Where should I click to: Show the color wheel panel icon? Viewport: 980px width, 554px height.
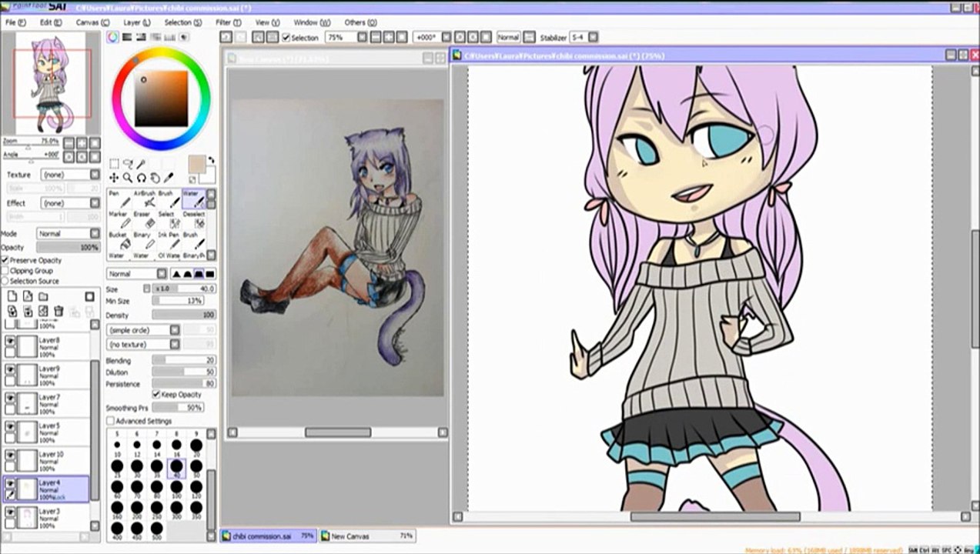pyautogui.click(x=113, y=37)
